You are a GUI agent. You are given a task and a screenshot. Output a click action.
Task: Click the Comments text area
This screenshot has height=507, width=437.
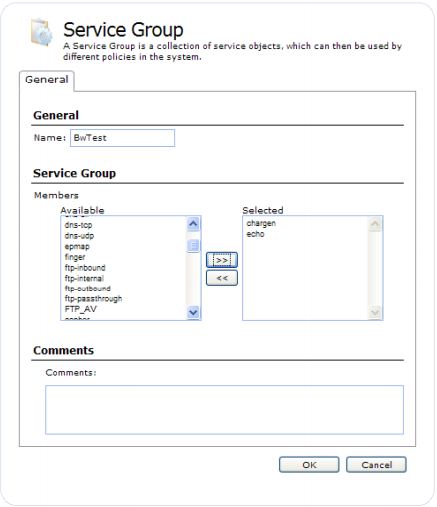[x=224, y=410]
